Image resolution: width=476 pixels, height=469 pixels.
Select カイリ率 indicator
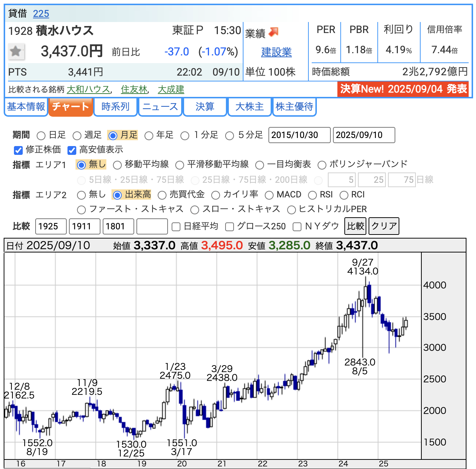pyautogui.click(x=216, y=195)
